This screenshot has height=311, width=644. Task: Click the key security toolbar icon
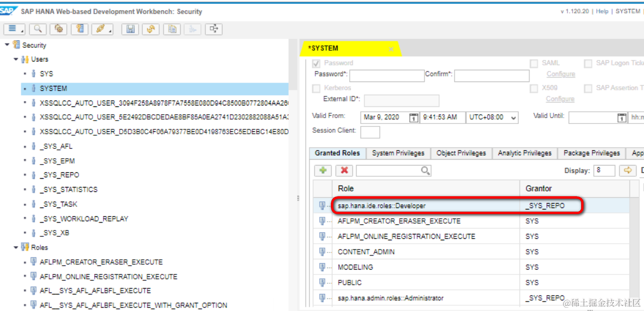pyautogui.click(x=80, y=29)
